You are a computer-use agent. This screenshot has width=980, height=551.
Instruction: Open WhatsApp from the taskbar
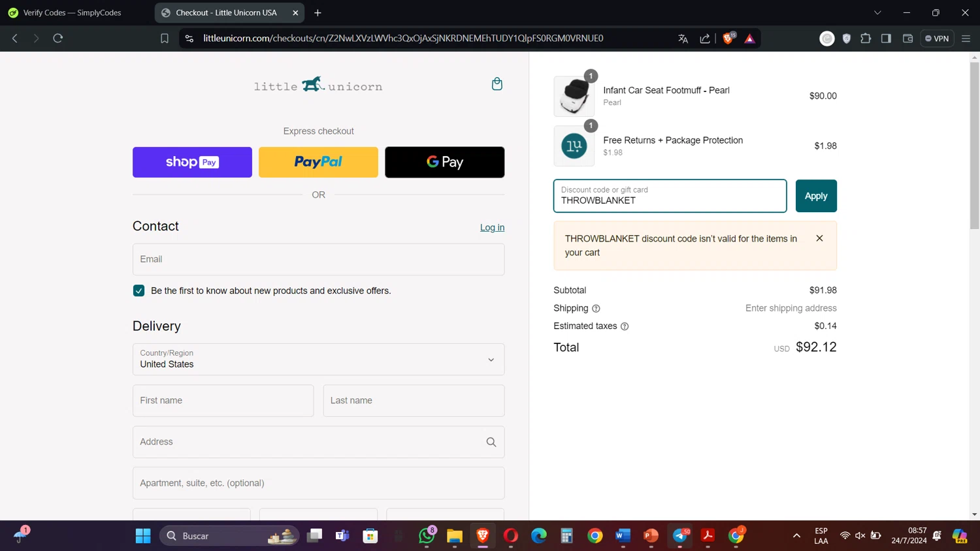pos(427,536)
